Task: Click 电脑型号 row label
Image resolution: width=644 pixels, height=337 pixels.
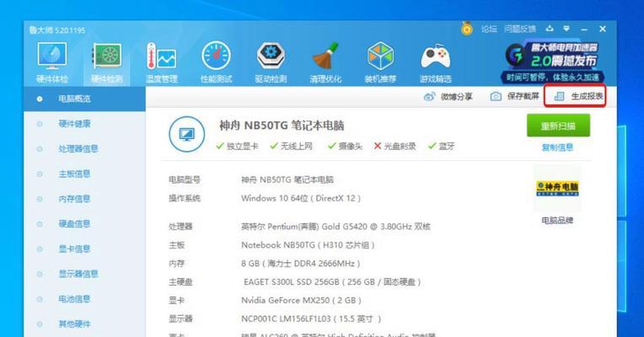Action: coord(185,179)
